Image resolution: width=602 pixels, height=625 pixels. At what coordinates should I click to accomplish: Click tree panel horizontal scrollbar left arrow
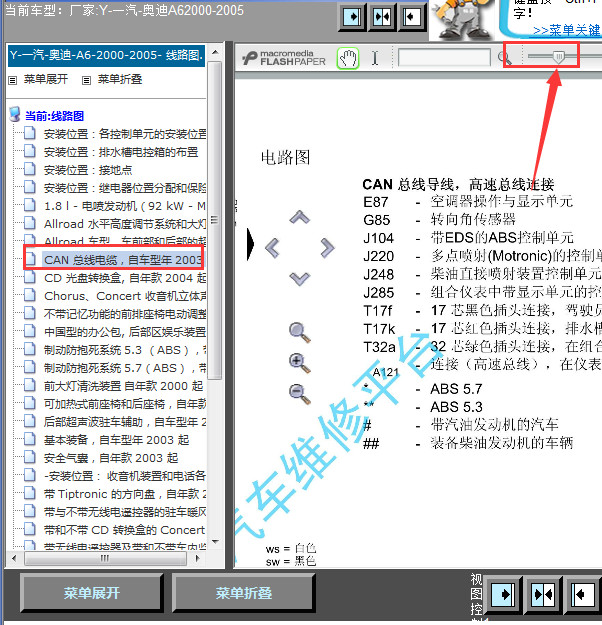coord(14,558)
